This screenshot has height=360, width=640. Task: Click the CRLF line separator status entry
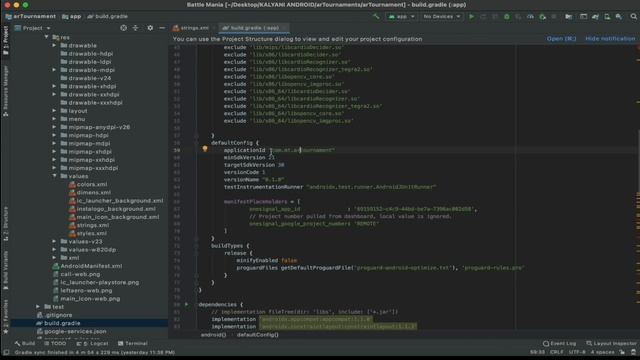coord(557,352)
